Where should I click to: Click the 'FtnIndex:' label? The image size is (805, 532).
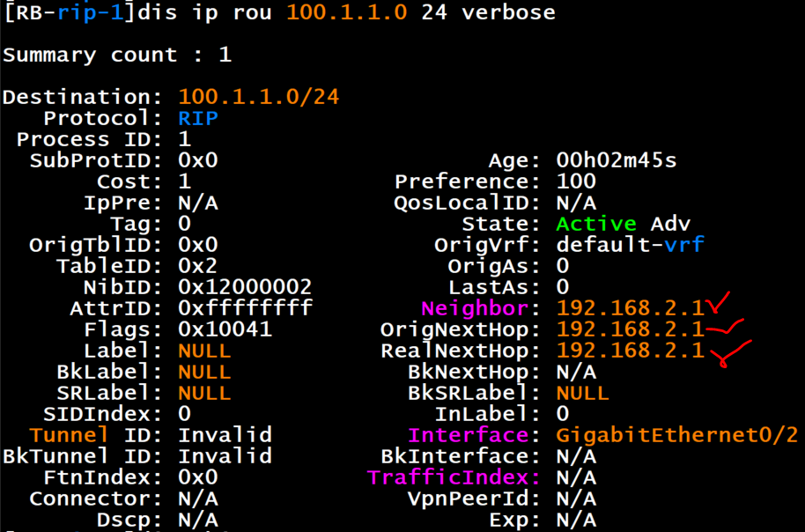(103, 477)
